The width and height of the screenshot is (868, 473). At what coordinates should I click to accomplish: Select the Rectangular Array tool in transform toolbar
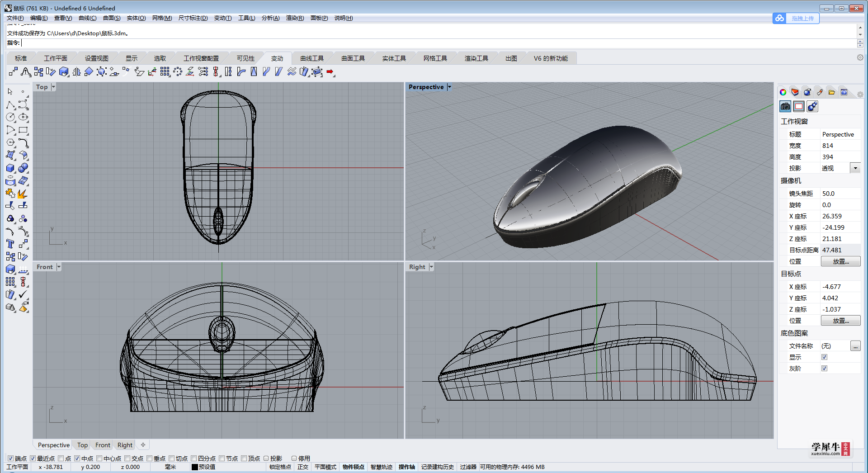coord(165,72)
